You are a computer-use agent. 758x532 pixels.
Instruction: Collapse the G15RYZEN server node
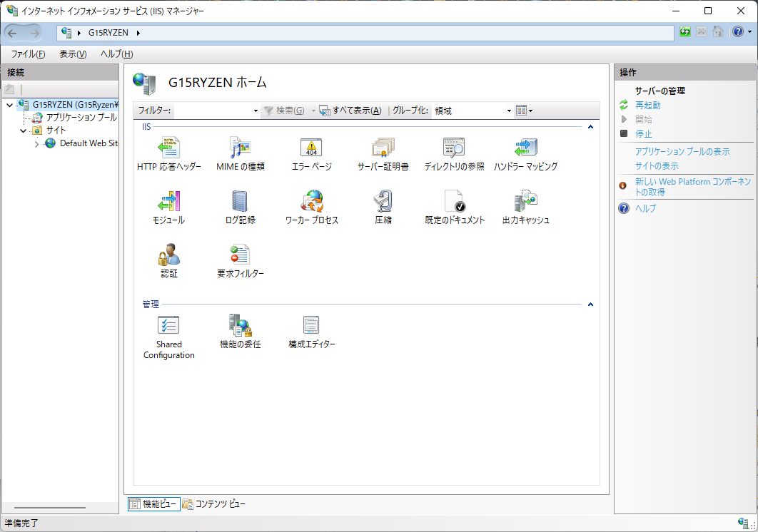[x=10, y=105]
